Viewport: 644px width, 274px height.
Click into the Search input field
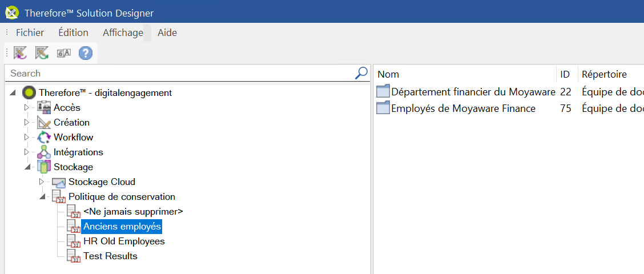click(177, 73)
